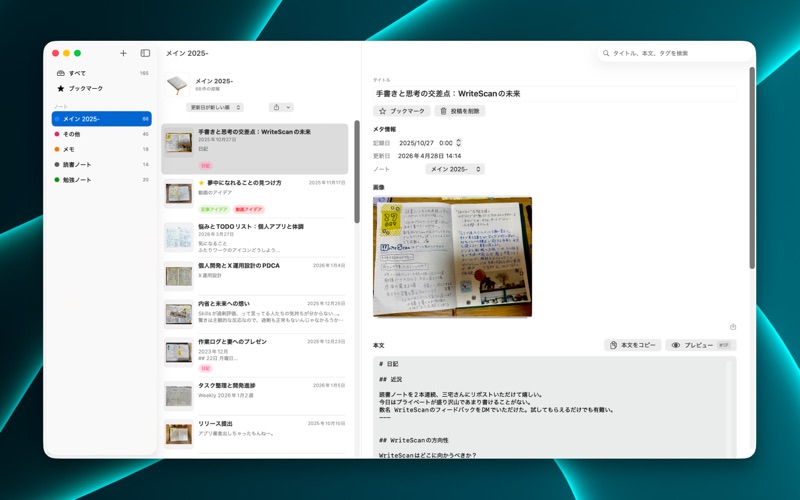The width and height of the screenshot is (800, 500).
Task: Open the ノート dropdown メイン 2025-
Action: [x=455, y=169]
